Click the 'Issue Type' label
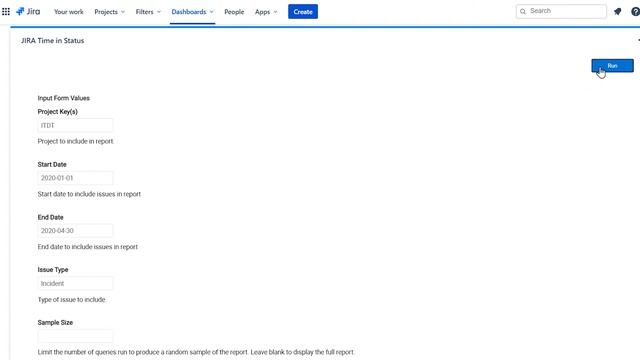Image resolution: width=640 pixels, height=360 pixels. [x=53, y=270]
